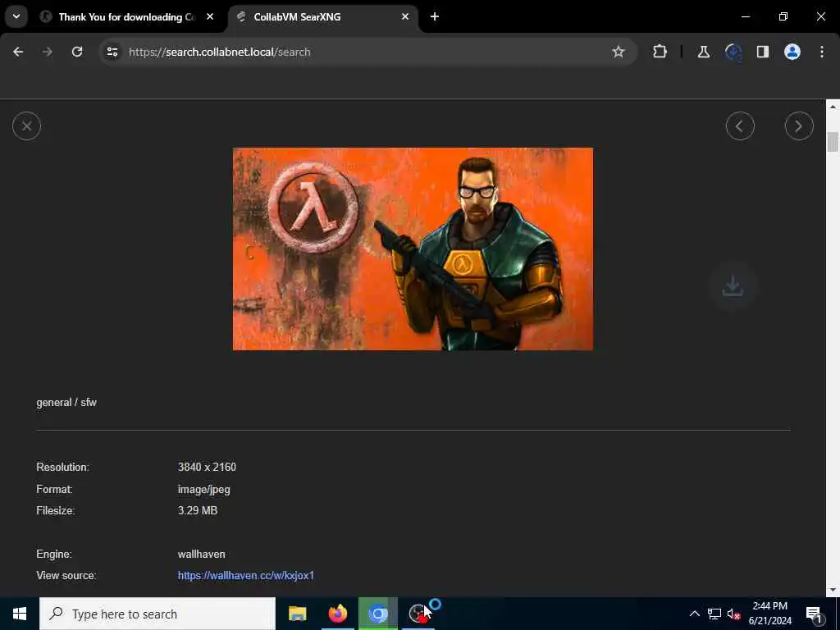The height and width of the screenshot is (630, 840).
Task: Click the scrollbar down arrow
Action: 833,590
